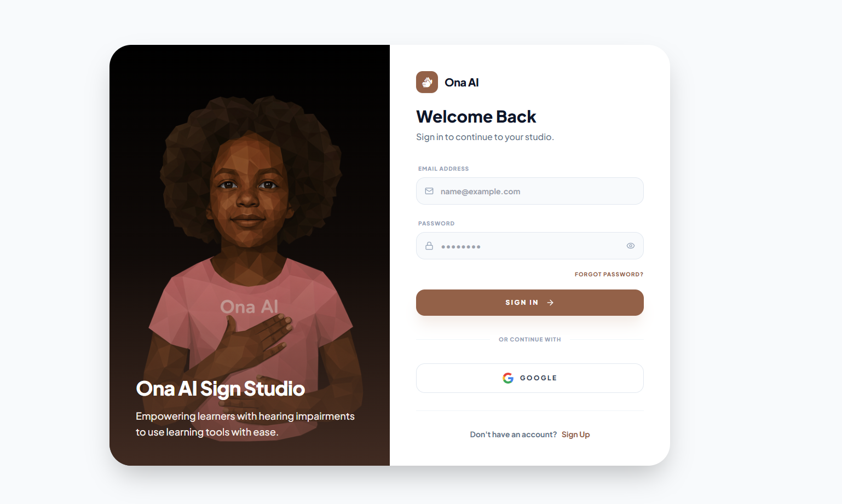Image resolution: width=842 pixels, height=504 pixels.
Task: Select the EMAIL ADDRESS field label
Action: [443, 169]
